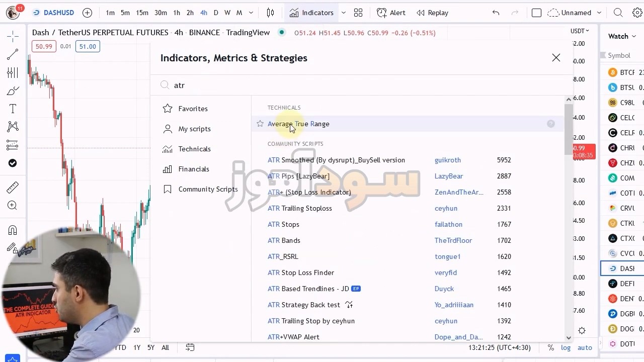Select DASH row in the watchlist
This screenshot has width=644, height=362.
pyautogui.click(x=622, y=268)
